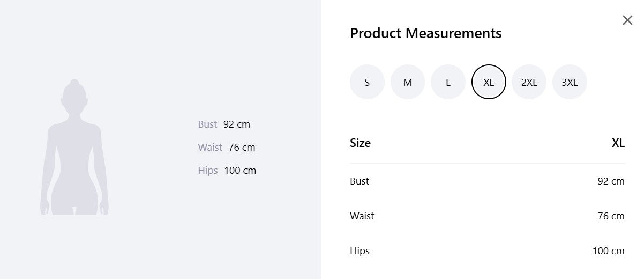Screen dimensions: 644x279
Task: Click the Waist row in the size table
Action: (487, 216)
